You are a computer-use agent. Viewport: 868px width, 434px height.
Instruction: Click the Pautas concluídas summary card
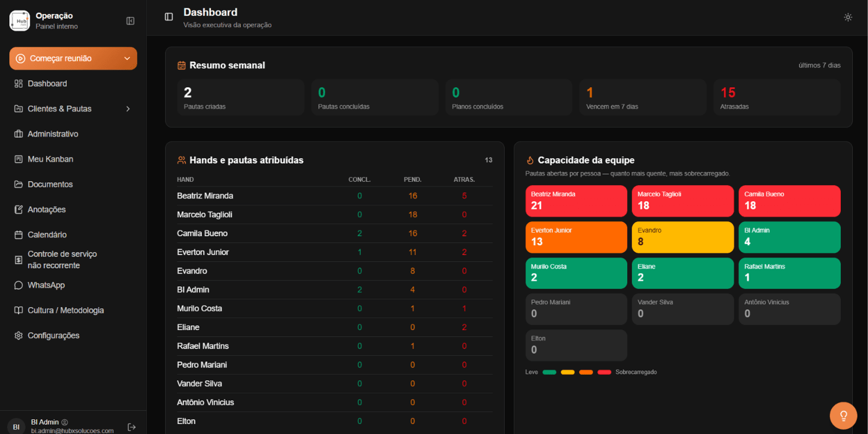(375, 98)
